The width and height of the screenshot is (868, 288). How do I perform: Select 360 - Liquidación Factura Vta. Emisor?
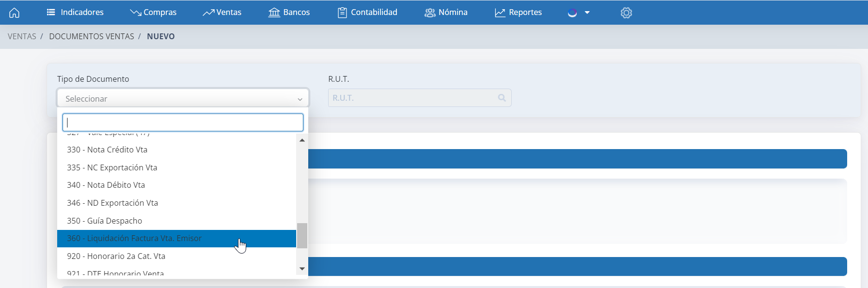tap(134, 238)
